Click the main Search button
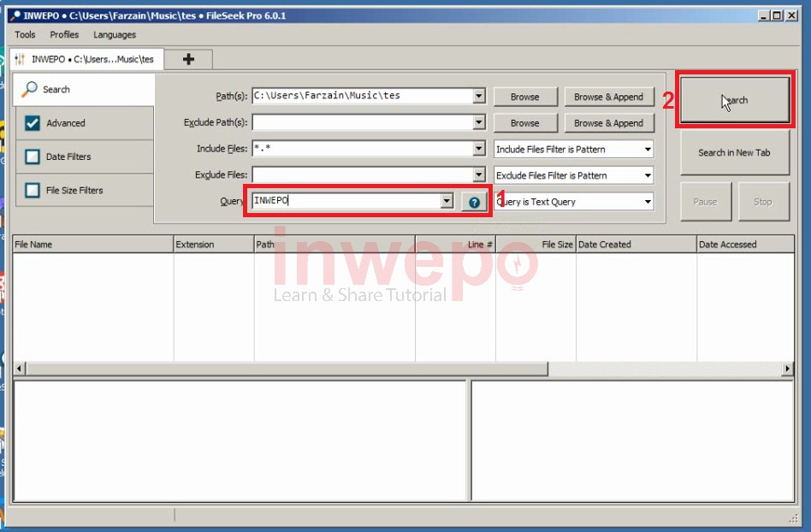Screen dimensions: 811x532 point(735,100)
